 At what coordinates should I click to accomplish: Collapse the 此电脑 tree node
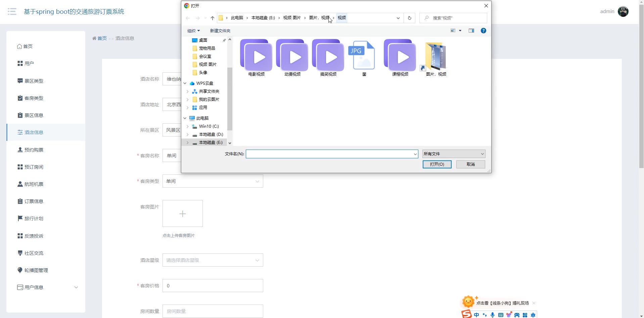point(185,118)
